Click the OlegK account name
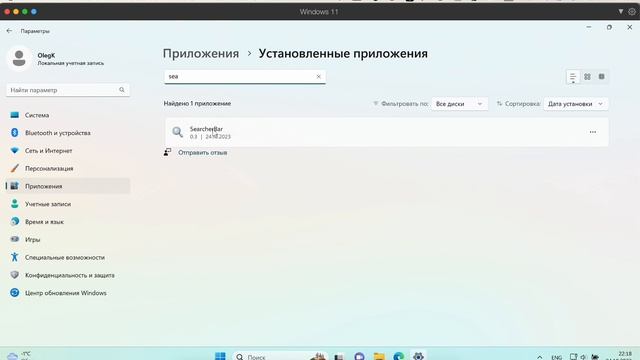640x360 pixels. (46, 55)
